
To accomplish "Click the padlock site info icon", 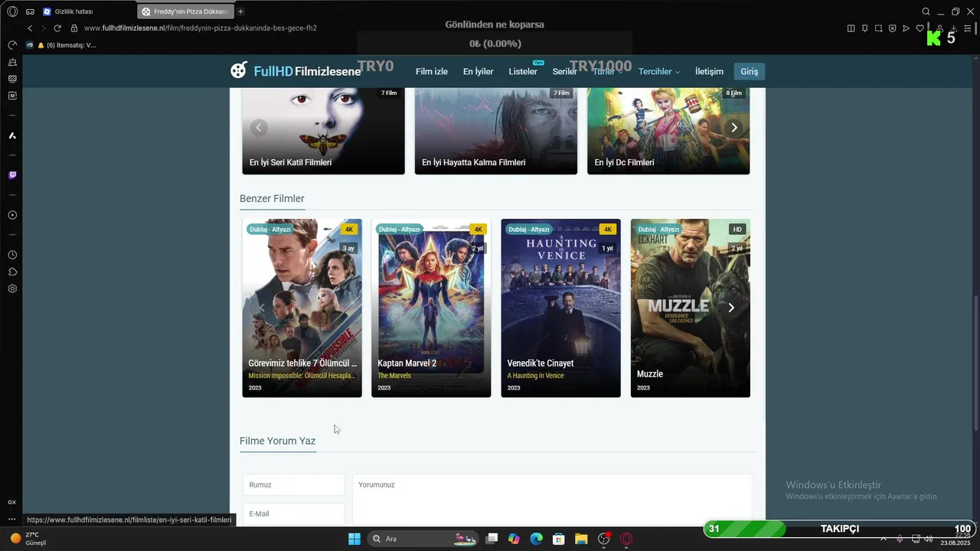I will 74,28.
